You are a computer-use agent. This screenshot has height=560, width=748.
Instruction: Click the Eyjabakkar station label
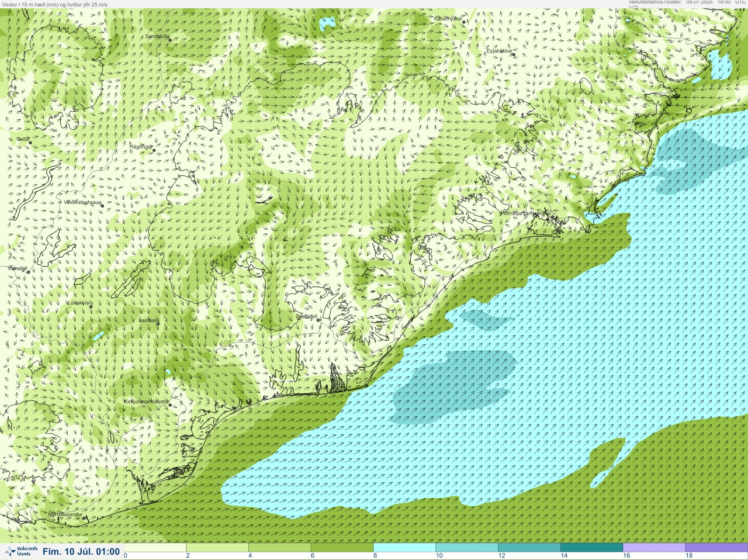click(x=500, y=51)
